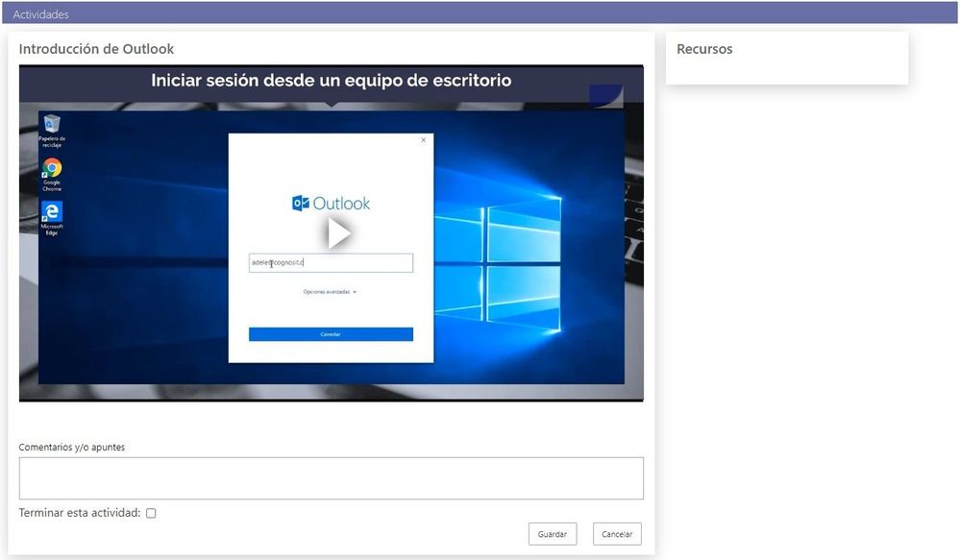Close the Outlook sign-in dialog in video
The width and height of the screenshot is (960, 560).
[423, 140]
